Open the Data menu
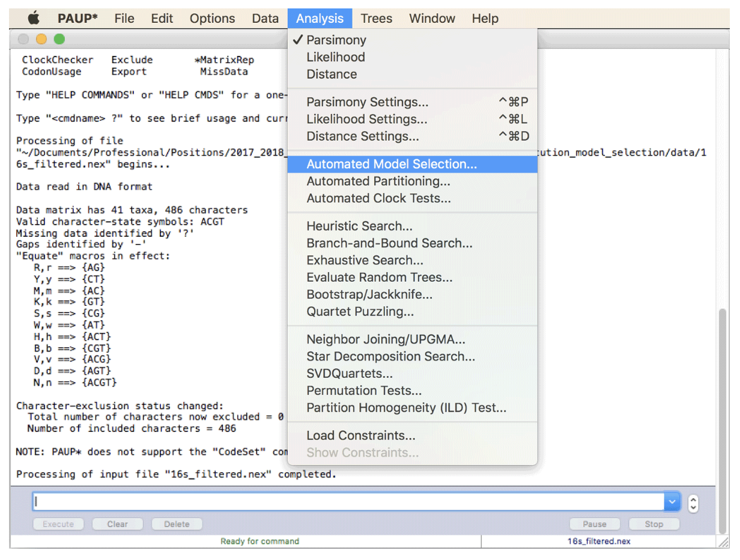This screenshot has width=740, height=560. pos(265,19)
